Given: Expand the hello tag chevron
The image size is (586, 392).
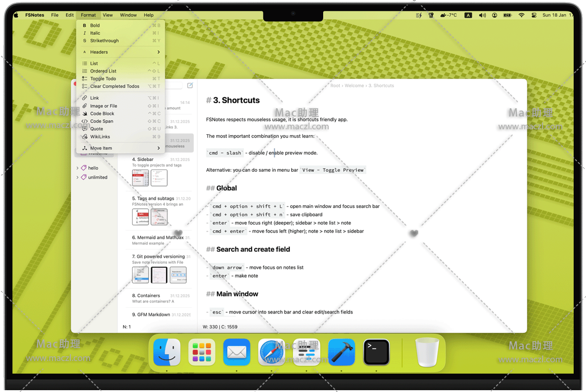Looking at the screenshot, I should pos(77,168).
